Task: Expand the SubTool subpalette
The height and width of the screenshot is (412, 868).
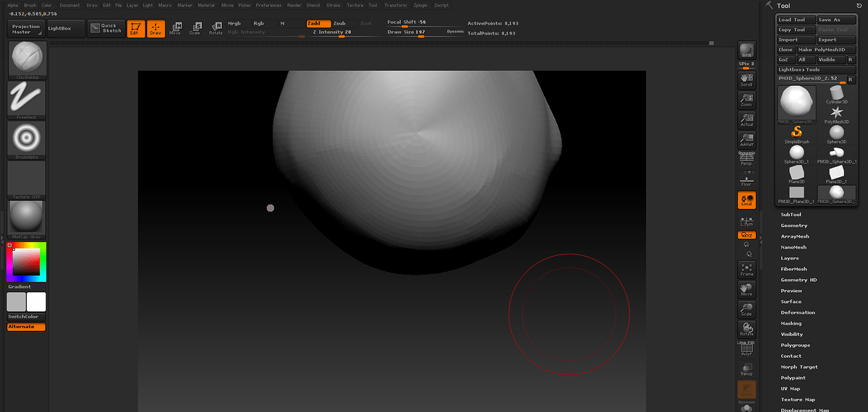Action: click(x=791, y=215)
